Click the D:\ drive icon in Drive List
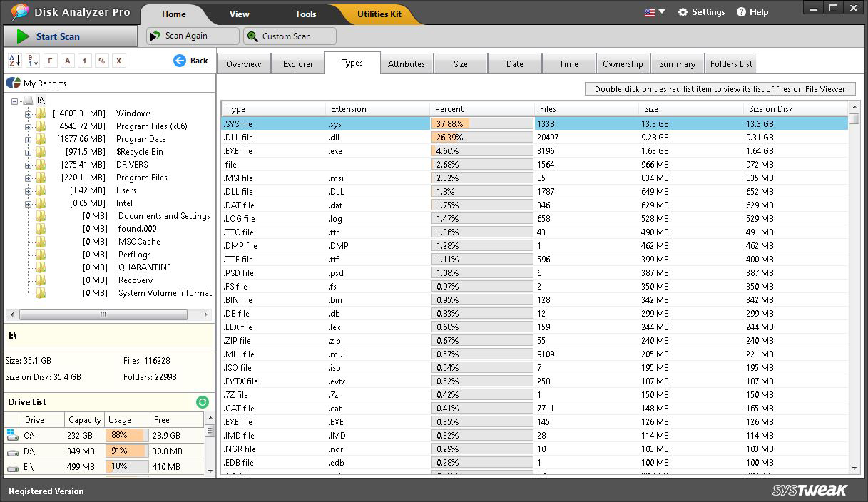Viewport: 868px width, 502px height. (x=12, y=451)
